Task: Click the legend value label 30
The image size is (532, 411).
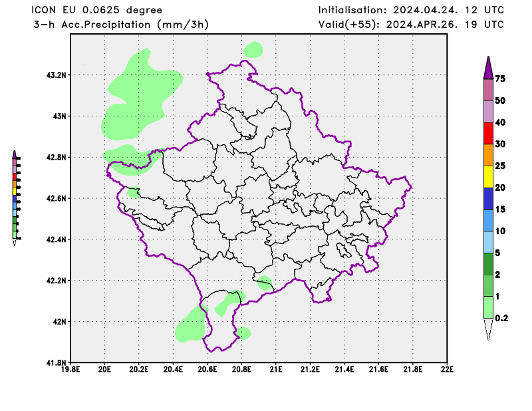Action: coord(500,144)
